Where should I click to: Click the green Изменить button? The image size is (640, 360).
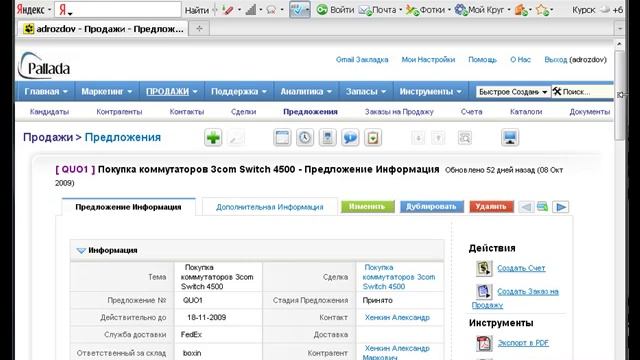[x=367, y=207]
